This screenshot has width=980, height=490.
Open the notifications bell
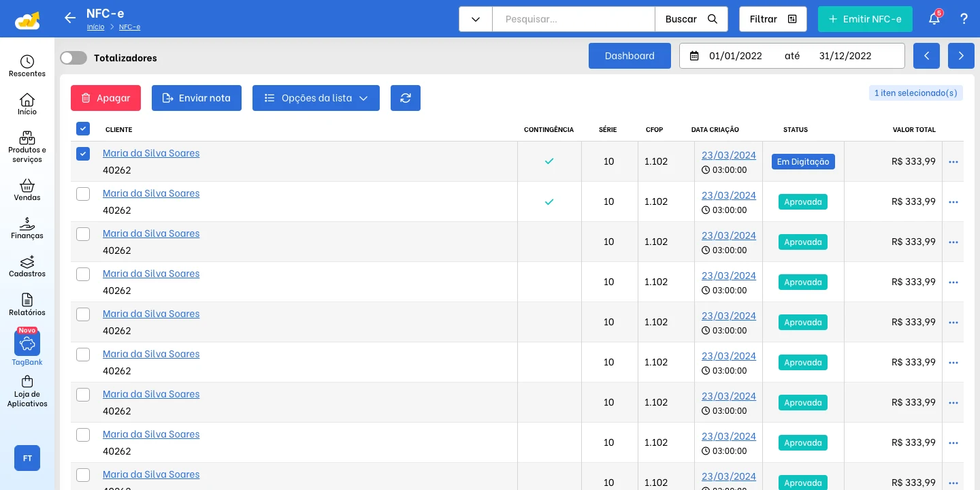click(934, 18)
